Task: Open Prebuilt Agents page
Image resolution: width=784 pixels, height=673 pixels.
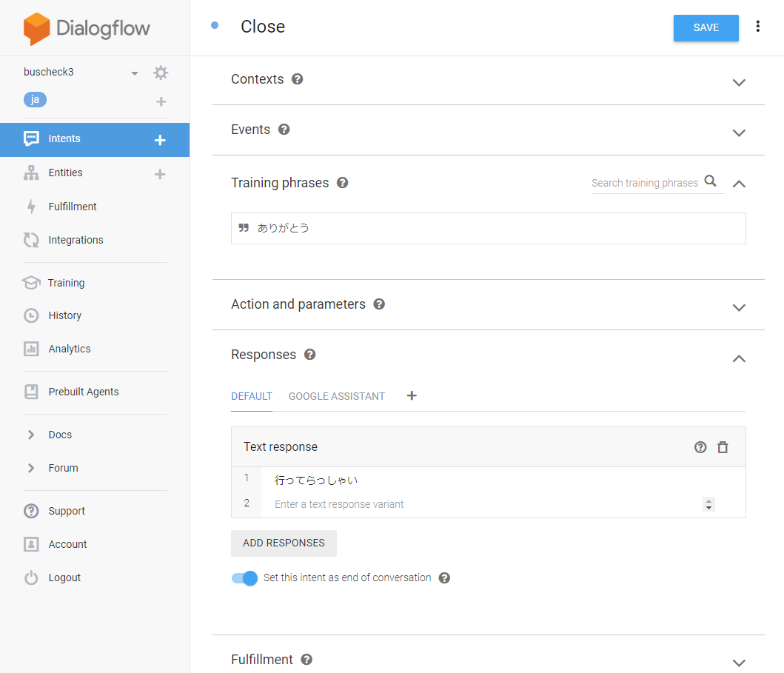Action: [84, 392]
